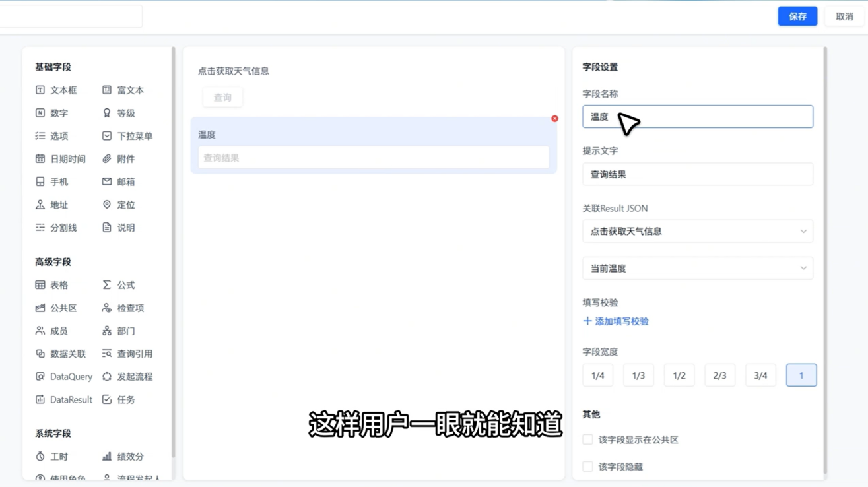Choose the 手机 phone field

[x=52, y=181]
